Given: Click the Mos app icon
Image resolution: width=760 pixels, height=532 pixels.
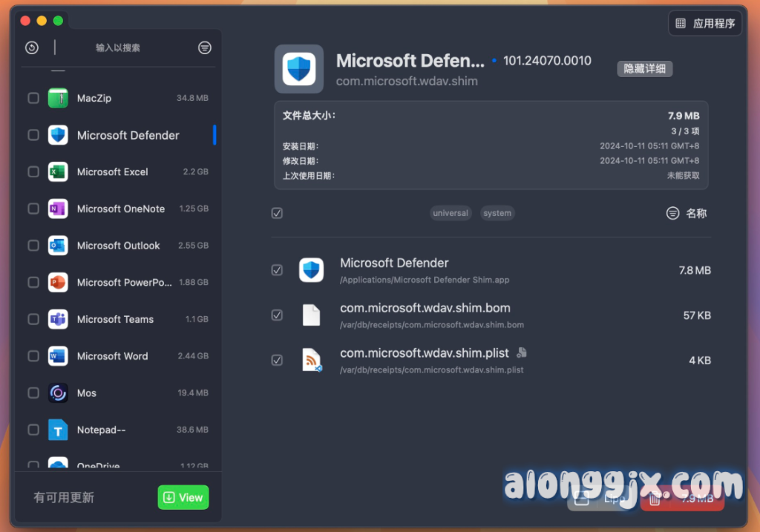Looking at the screenshot, I should 58,393.
